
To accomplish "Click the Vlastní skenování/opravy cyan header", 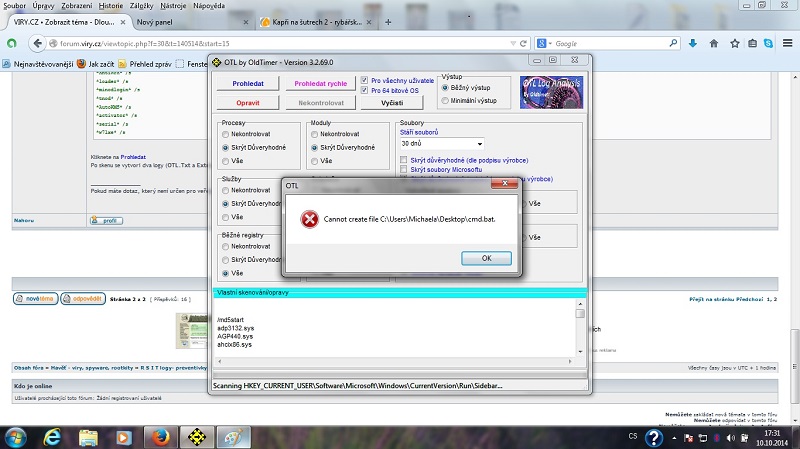I will tap(399, 292).
